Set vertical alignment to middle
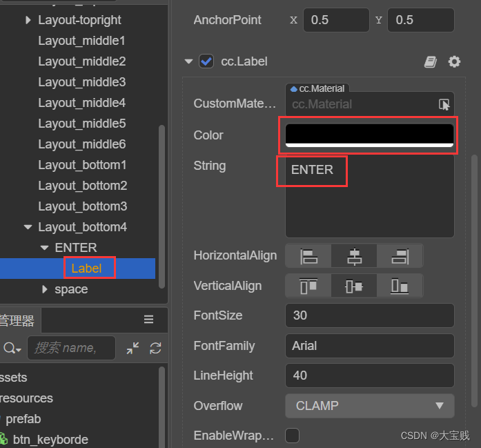 [x=354, y=286]
